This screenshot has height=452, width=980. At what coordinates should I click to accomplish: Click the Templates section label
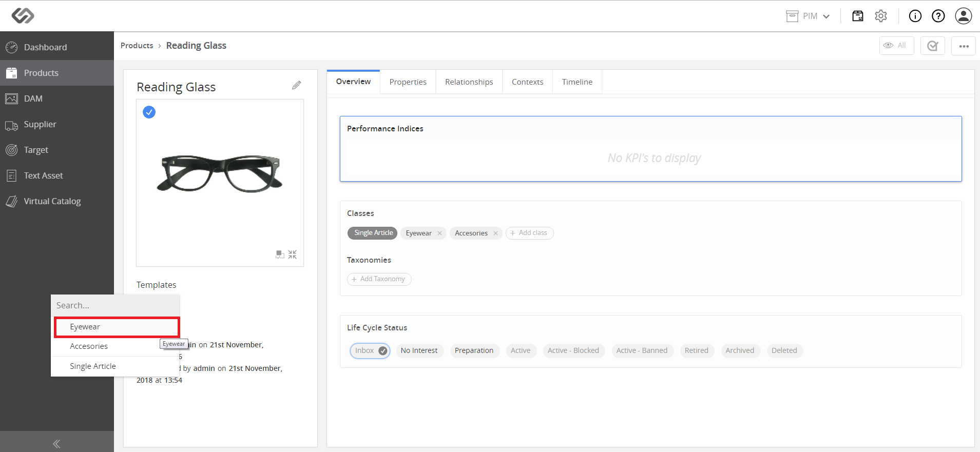point(156,285)
